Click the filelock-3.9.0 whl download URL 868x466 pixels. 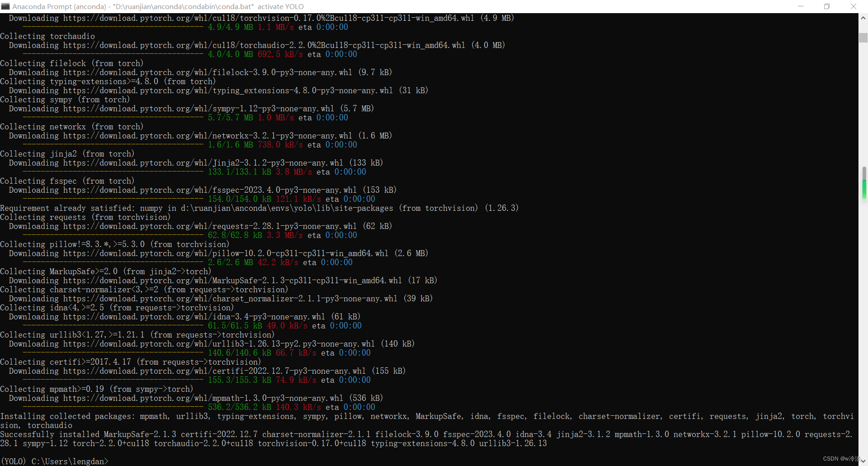pyautogui.click(x=208, y=72)
